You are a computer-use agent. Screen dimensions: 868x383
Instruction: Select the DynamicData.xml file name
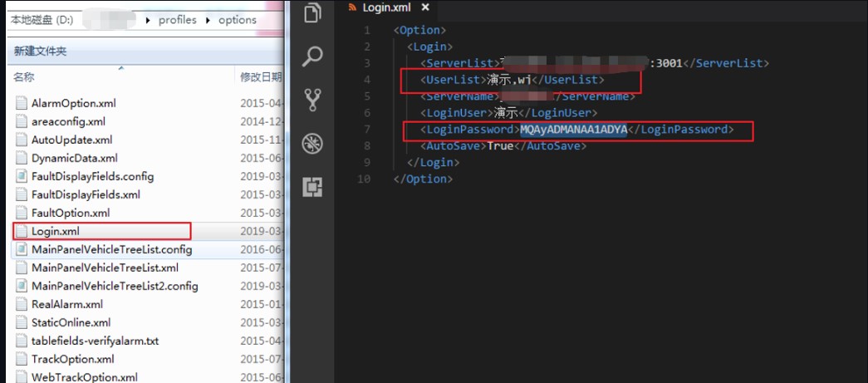pyautogui.click(x=74, y=159)
